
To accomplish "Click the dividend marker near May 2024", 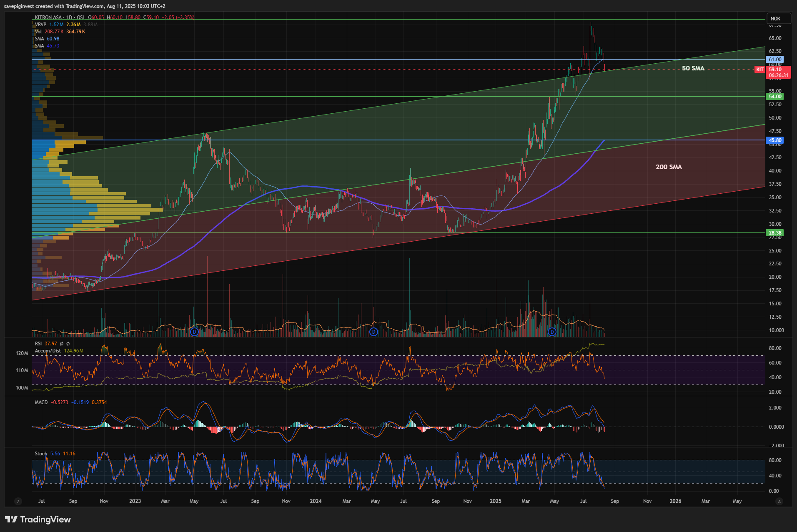I will click(x=373, y=332).
